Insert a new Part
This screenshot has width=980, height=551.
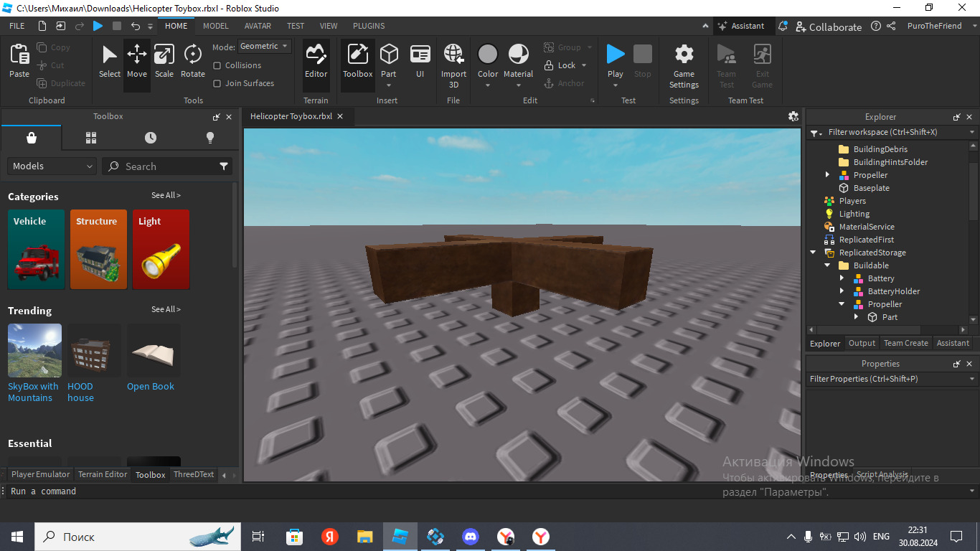tap(389, 61)
